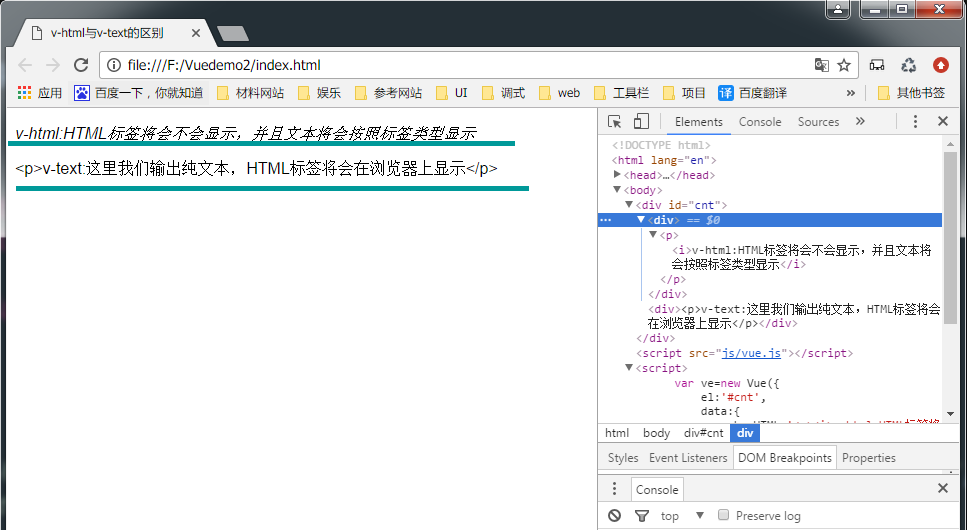Click the Elements panel scroll down arrow
The width and height of the screenshot is (967, 530).
(950, 413)
